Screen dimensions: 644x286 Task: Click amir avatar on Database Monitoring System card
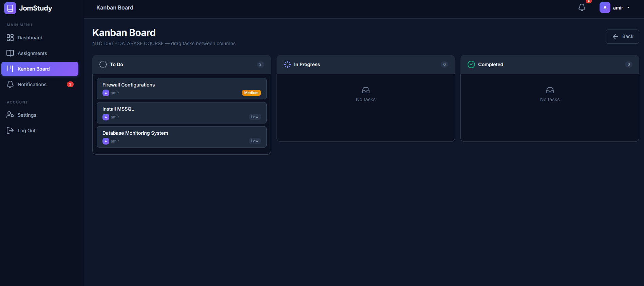106,141
